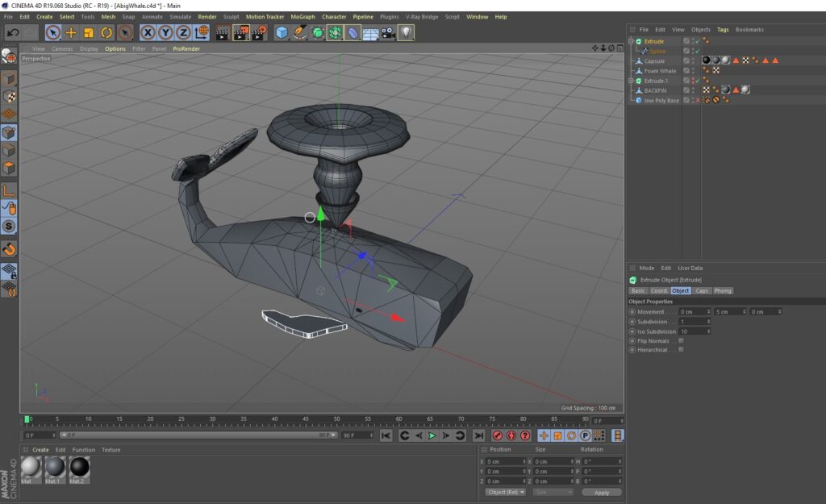Select the Foam Whale object

click(x=660, y=71)
